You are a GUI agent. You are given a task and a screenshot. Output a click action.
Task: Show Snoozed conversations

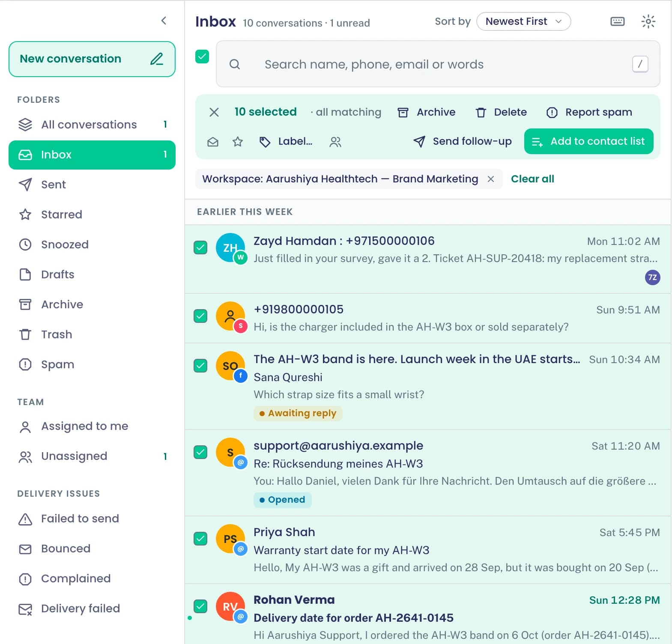tap(92, 244)
